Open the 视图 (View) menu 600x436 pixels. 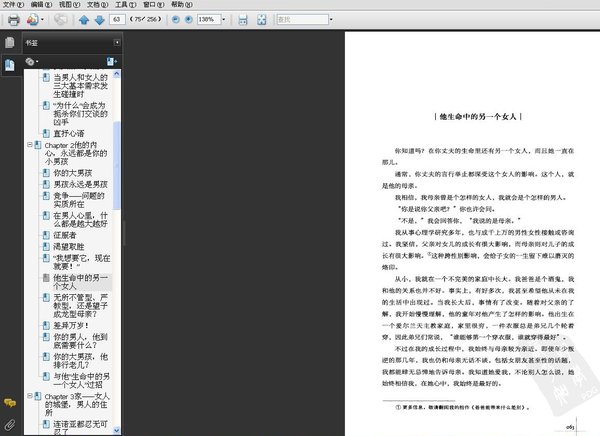[69, 5]
